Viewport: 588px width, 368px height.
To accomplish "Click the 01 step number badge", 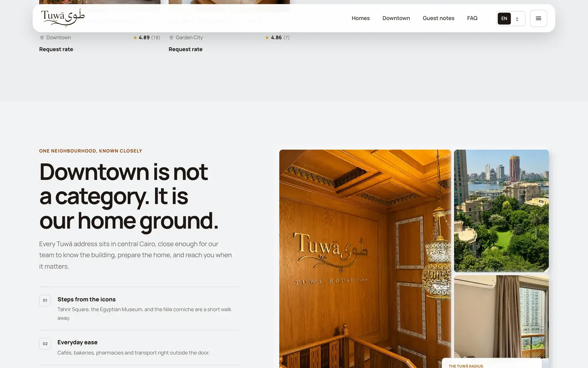I will 45,300.
